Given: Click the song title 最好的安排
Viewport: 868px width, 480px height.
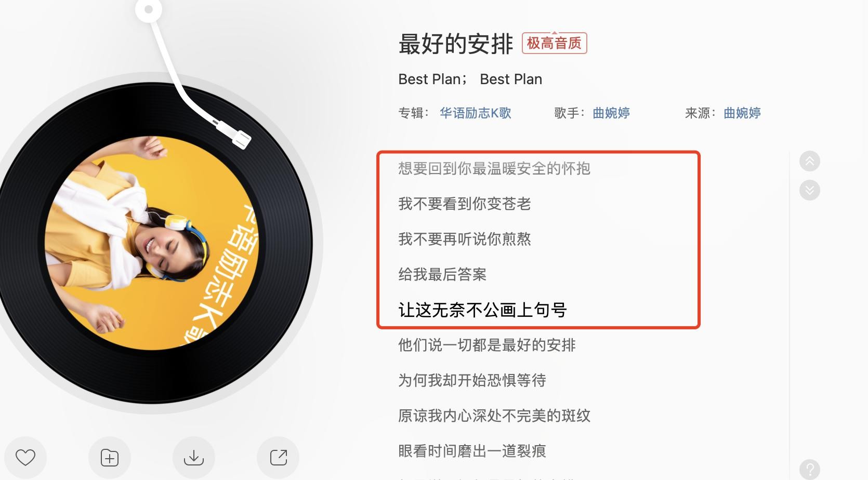Looking at the screenshot, I should pos(456,44).
